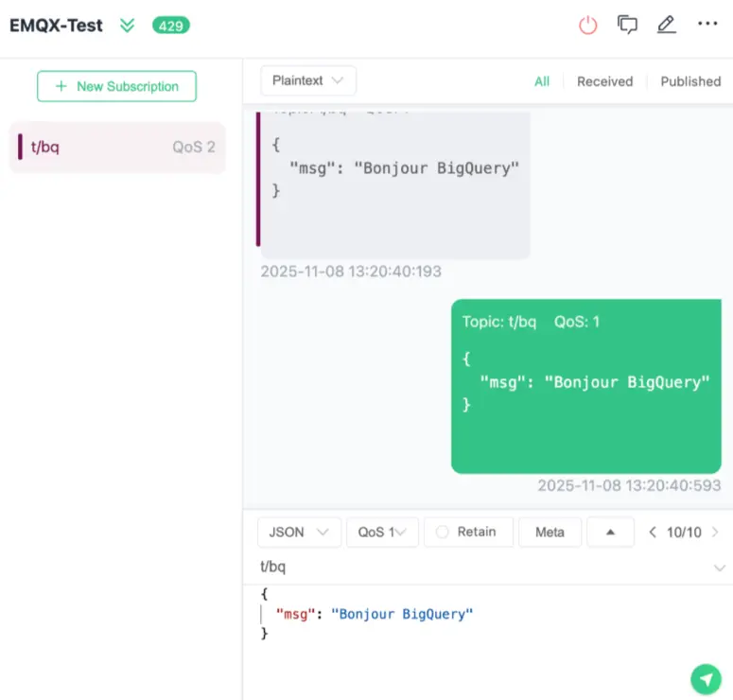The image size is (733, 700).
Task: Click the green send message button
Action: tap(706, 678)
